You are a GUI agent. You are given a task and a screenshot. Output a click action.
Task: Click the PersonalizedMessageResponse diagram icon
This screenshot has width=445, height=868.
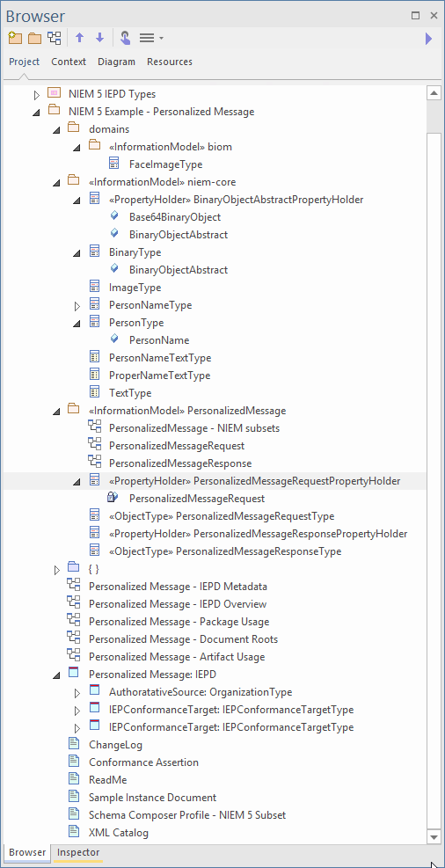[x=95, y=463]
